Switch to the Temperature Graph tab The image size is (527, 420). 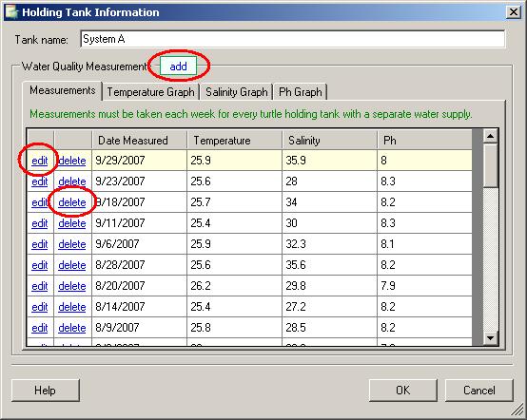(x=150, y=92)
